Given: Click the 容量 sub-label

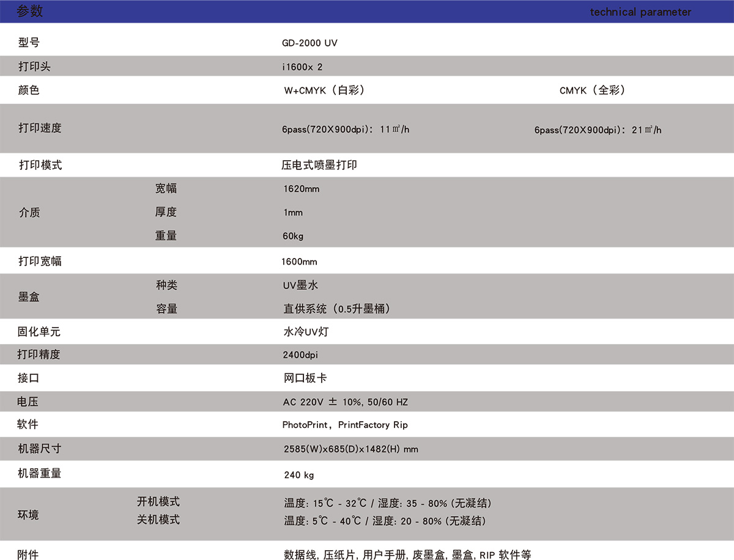Looking at the screenshot, I should [x=166, y=309].
